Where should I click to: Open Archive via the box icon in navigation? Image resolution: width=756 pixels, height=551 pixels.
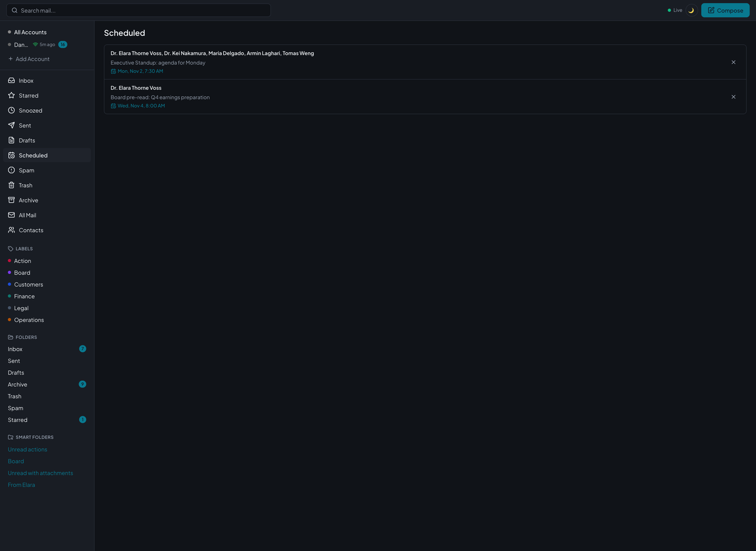(x=11, y=200)
